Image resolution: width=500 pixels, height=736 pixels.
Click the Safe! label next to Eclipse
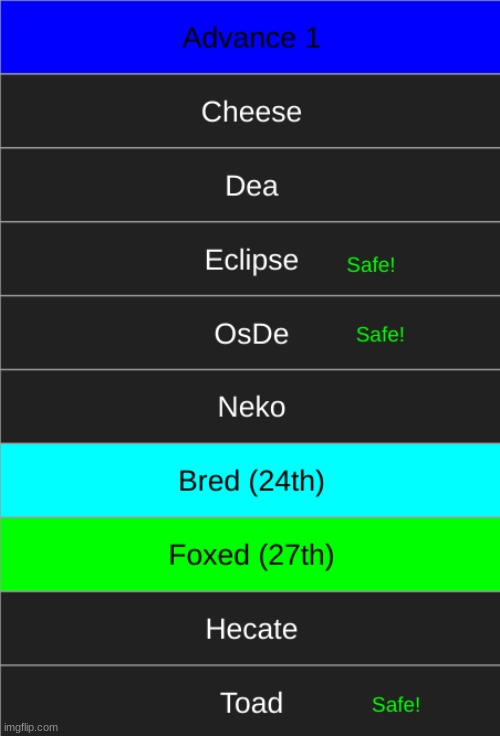[371, 265]
